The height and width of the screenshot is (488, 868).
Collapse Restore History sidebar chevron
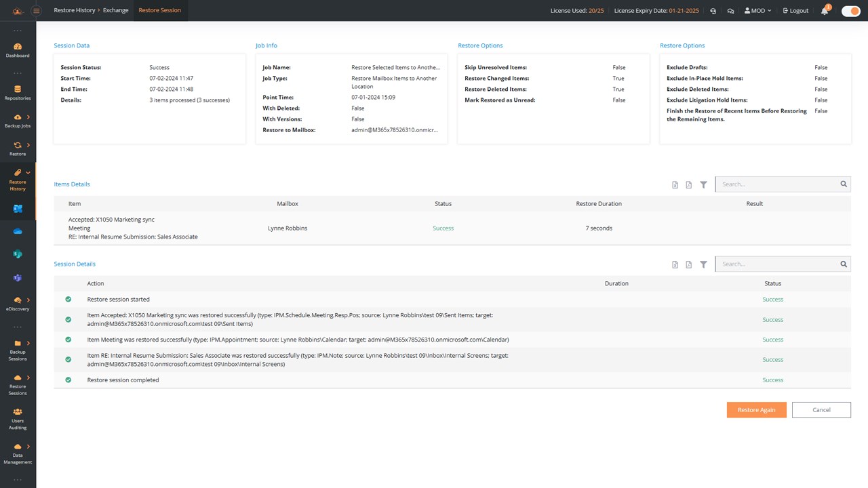[28, 173]
